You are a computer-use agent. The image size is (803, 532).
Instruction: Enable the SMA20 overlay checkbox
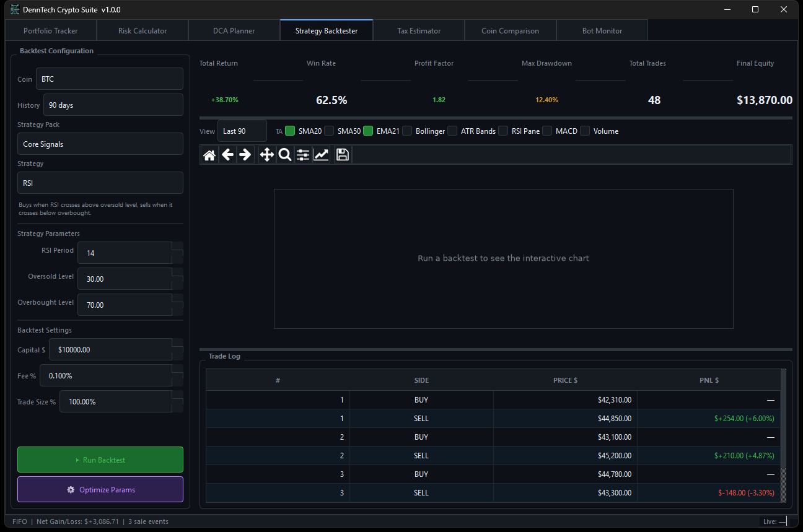click(x=290, y=131)
